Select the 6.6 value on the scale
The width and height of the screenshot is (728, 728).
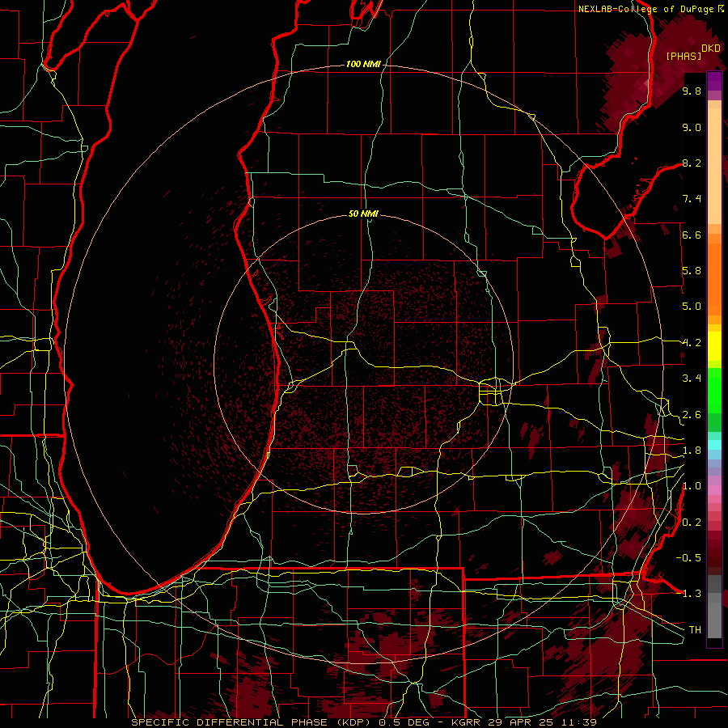click(692, 235)
